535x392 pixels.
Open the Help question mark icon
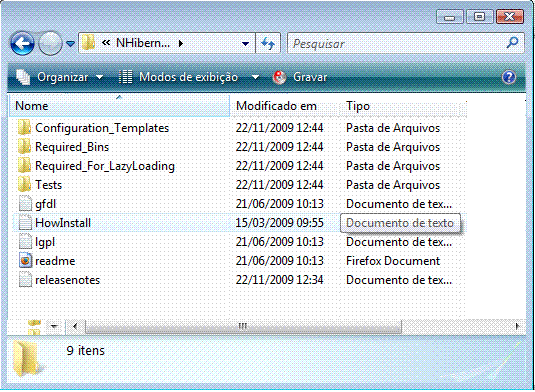coord(509,77)
